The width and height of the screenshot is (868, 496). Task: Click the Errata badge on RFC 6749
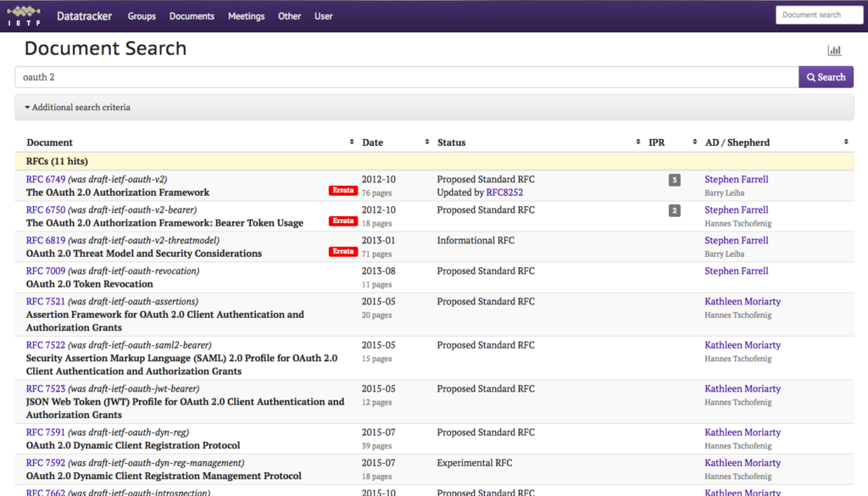342,191
